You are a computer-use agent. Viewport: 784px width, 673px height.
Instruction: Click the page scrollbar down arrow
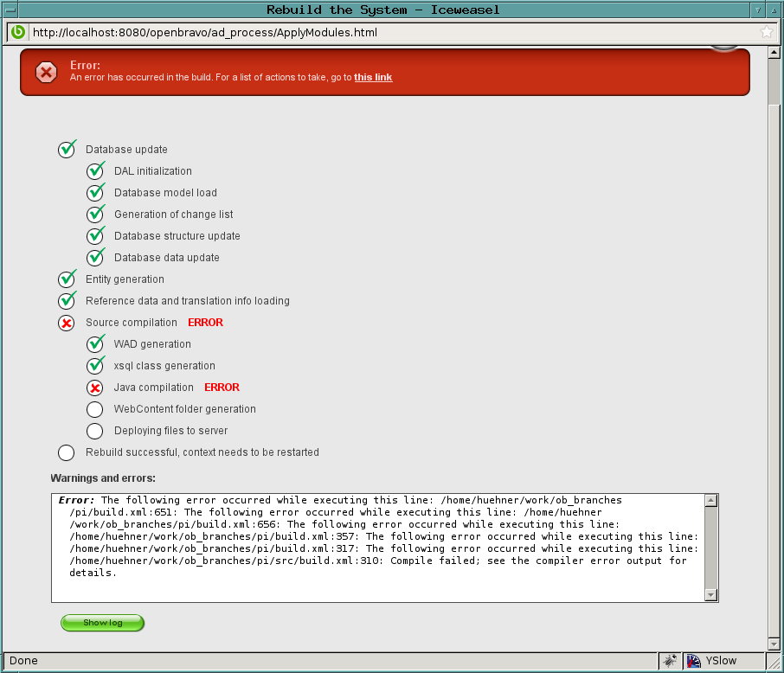point(774,644)
